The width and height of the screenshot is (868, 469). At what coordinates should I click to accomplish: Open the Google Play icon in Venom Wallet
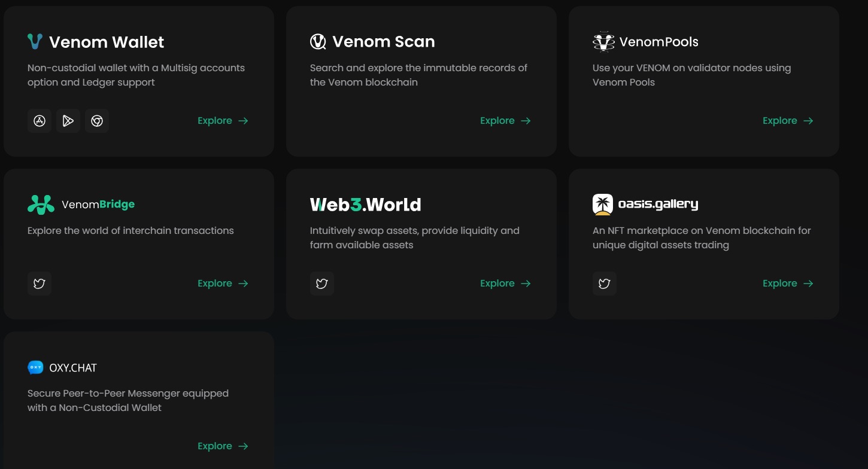coord(68,121)
